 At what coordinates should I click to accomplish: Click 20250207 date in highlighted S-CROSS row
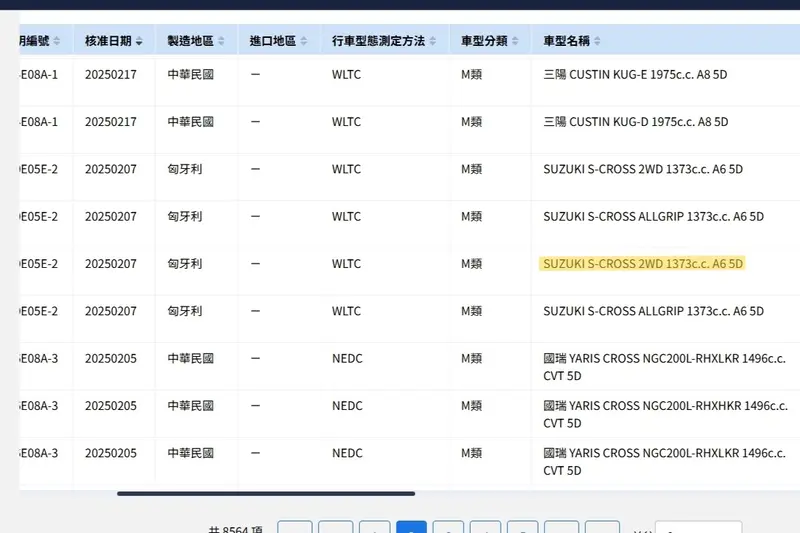tap(111, 264)
